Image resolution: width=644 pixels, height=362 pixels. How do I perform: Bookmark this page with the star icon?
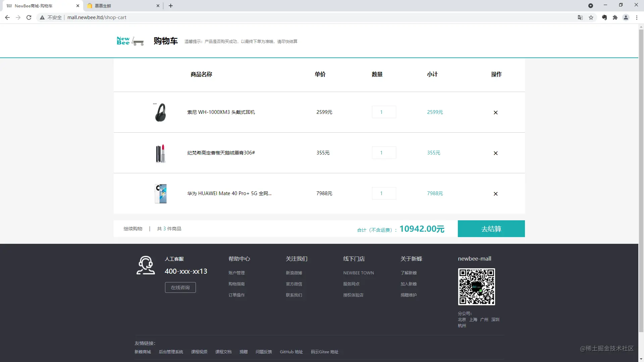click(591, 17)
